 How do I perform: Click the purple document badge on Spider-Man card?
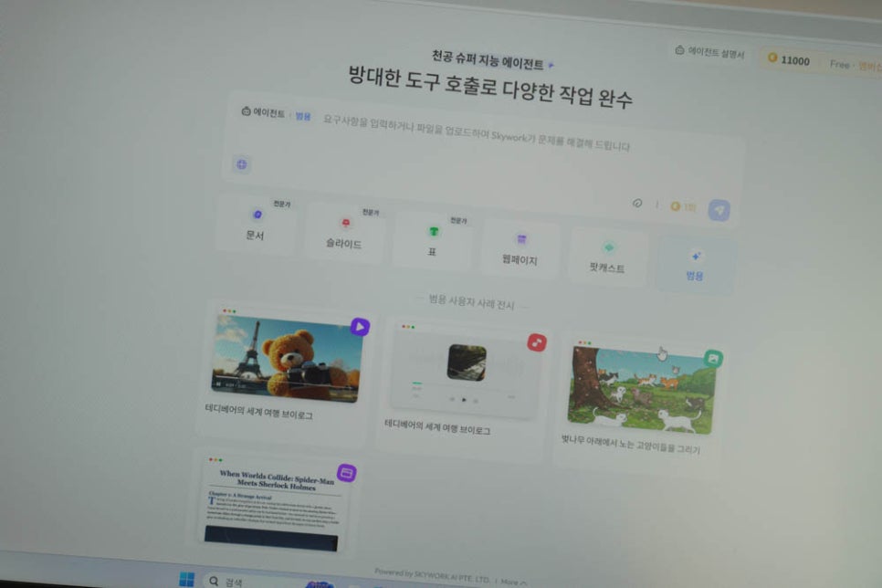(347, 473)
